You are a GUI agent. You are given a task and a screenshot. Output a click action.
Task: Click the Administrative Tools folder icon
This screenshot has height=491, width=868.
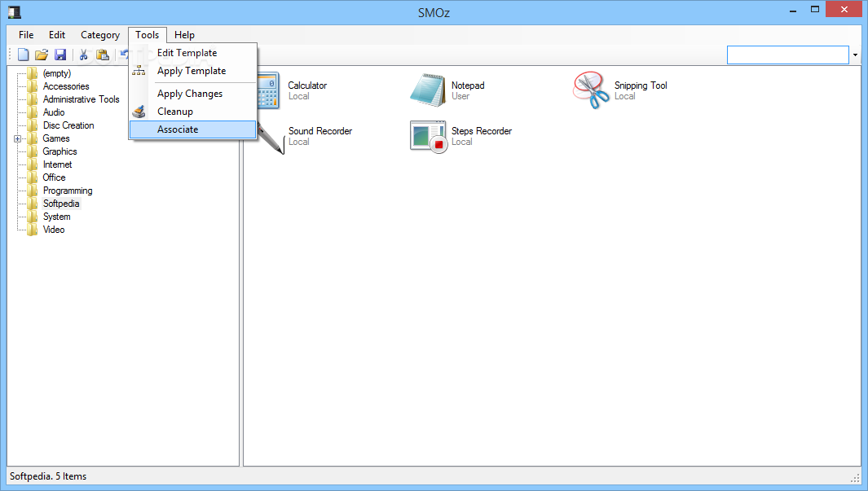(33, 99)
